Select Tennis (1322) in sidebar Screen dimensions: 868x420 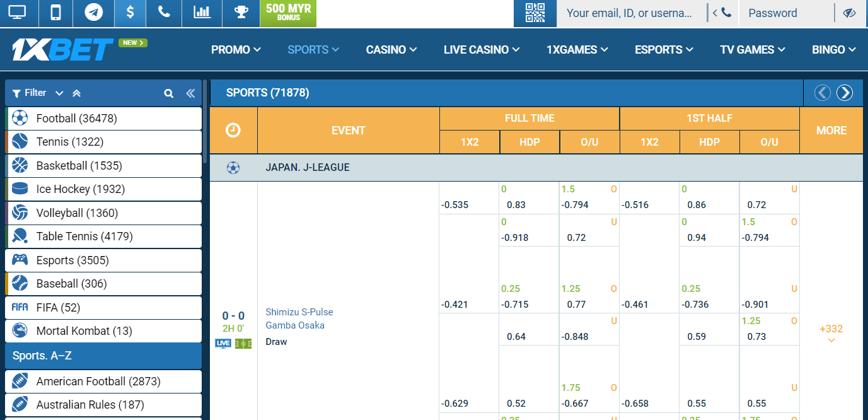coord(103,142)
